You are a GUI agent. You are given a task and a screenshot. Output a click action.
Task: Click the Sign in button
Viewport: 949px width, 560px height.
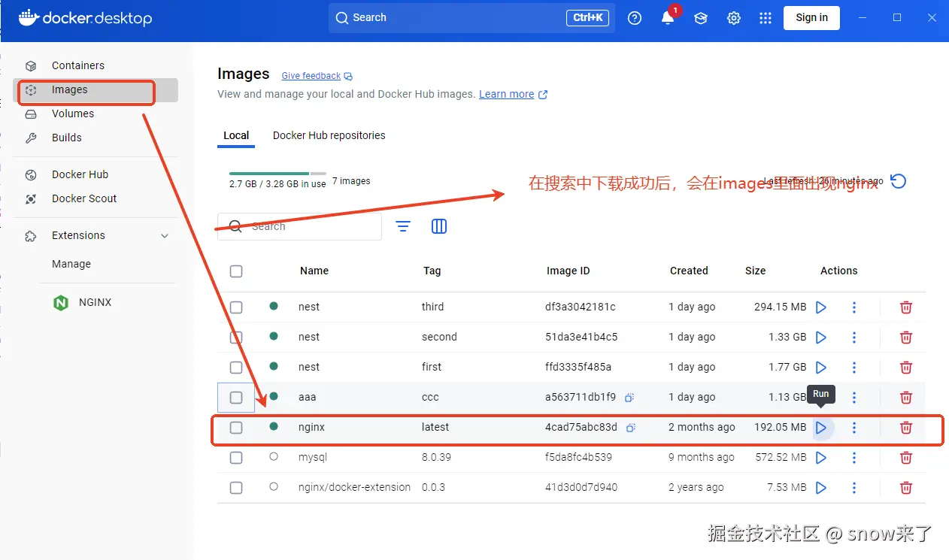(811, 18)
